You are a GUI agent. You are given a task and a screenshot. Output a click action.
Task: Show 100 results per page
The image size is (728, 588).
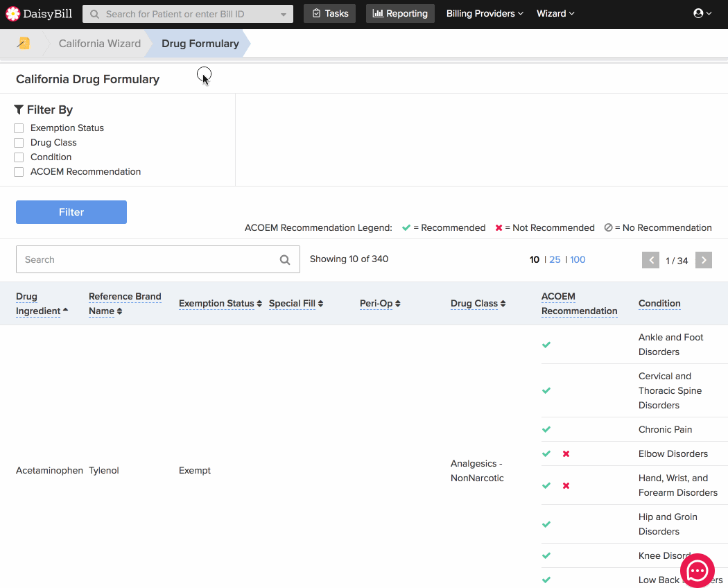578,259
